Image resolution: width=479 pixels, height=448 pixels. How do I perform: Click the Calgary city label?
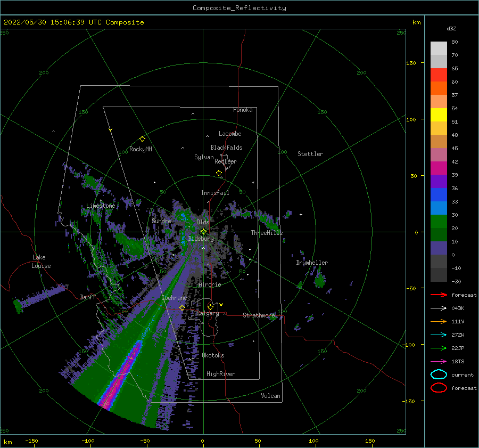pos(208,313)
